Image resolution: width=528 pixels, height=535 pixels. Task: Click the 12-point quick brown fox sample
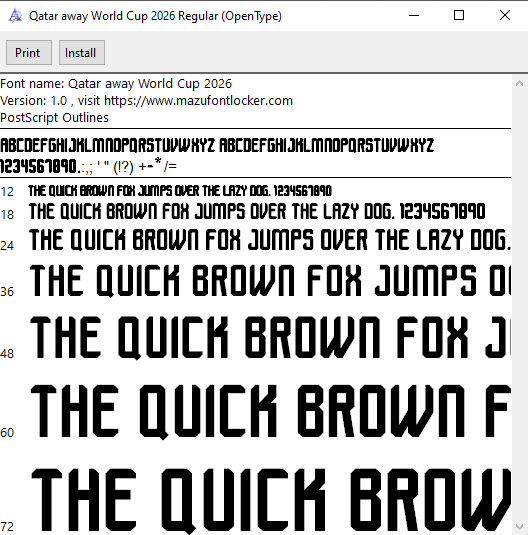(180, 191)
